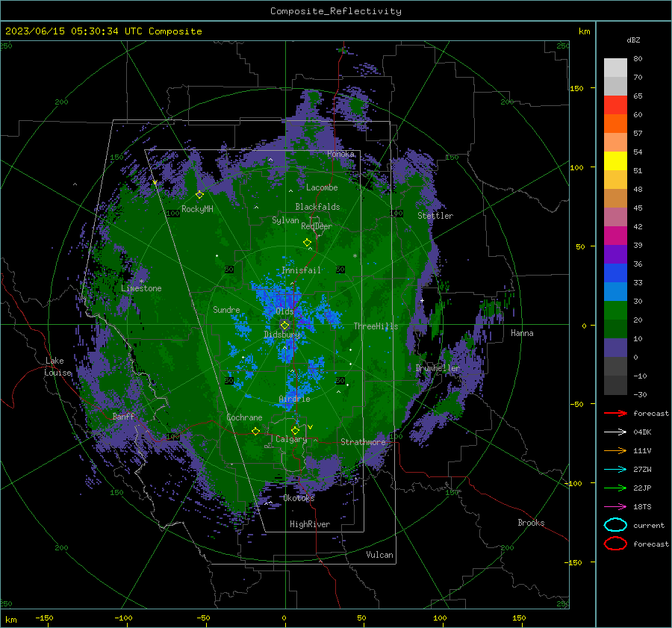Click the Strathmore town label

[363, 442]
